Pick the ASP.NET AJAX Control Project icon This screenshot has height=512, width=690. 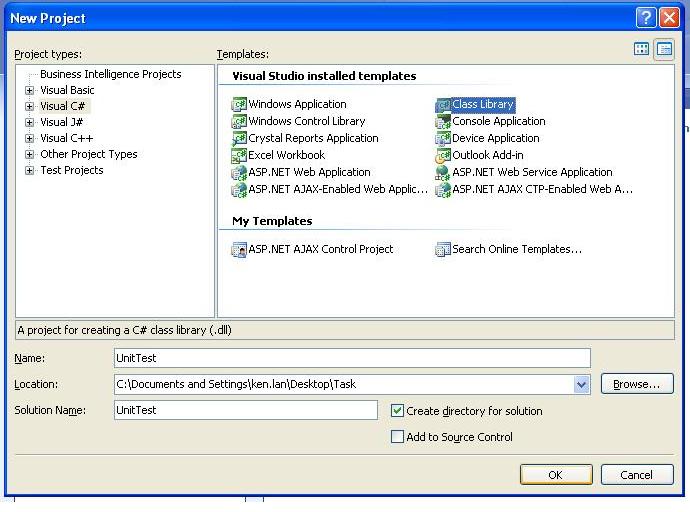click(239, 249)
